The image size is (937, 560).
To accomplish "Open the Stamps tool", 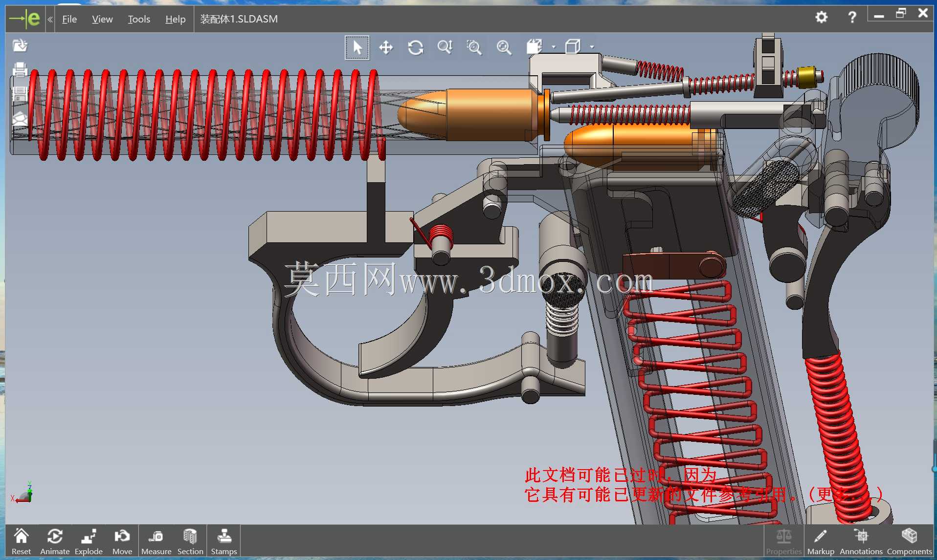I will (x=224, y=541).
